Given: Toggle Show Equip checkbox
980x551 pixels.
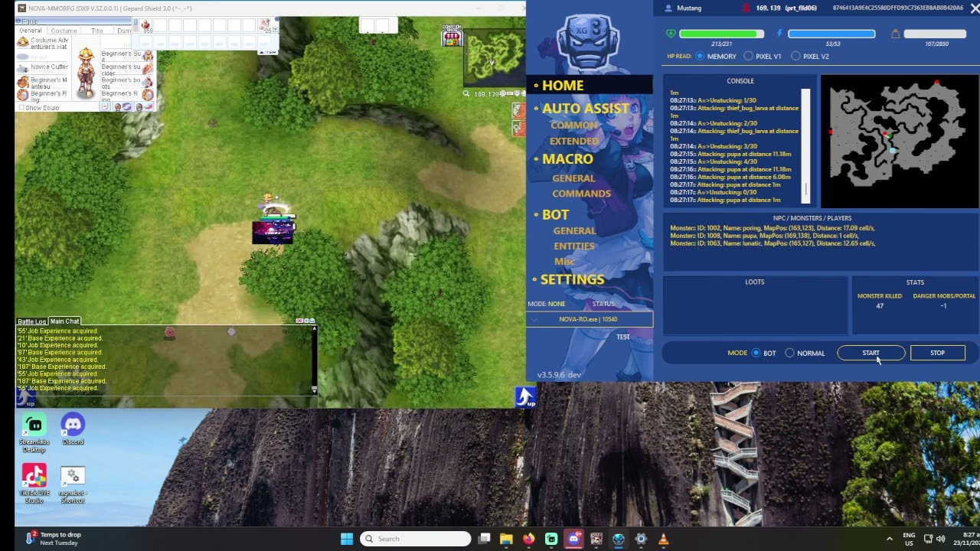Looking at the screenshot, I should [x=21, y=108].
